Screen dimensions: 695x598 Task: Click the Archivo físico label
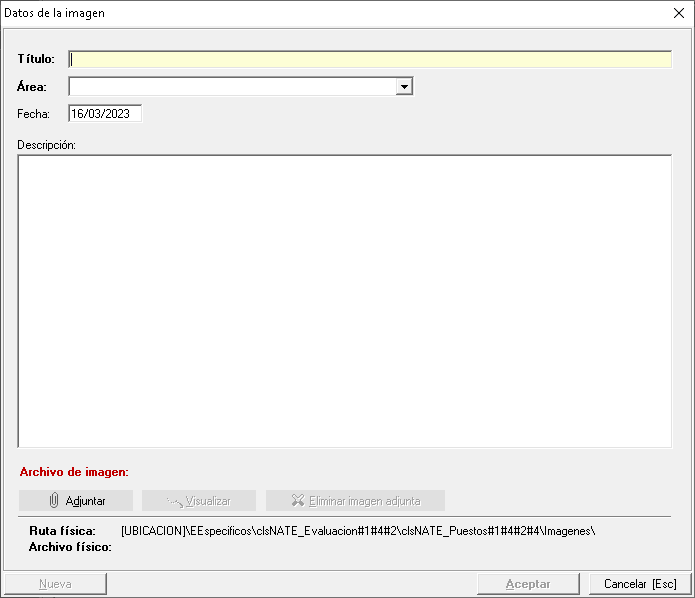tap(70, 547)
